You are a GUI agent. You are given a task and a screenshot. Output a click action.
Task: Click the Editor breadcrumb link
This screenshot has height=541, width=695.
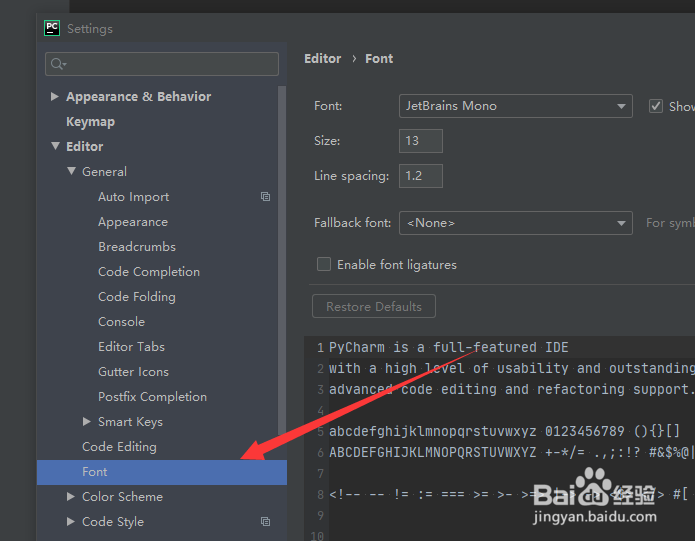coord(323,58)
